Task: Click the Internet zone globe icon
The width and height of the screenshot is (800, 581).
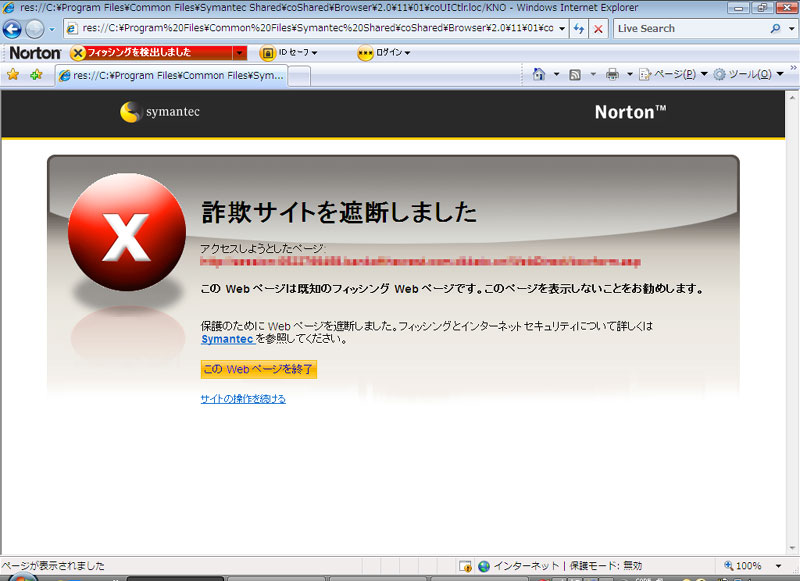Action: 484,566
